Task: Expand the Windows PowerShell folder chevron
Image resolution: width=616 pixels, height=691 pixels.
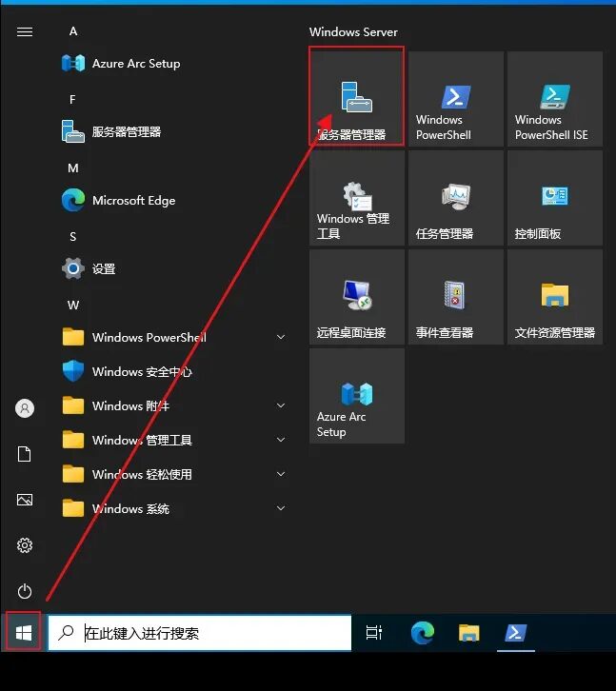Action: coord(281,337)
